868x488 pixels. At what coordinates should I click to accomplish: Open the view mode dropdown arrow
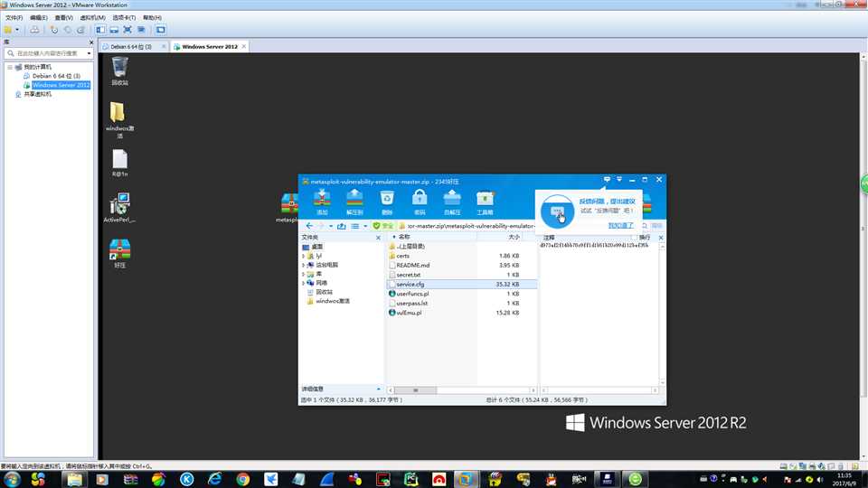click(365, 226)
